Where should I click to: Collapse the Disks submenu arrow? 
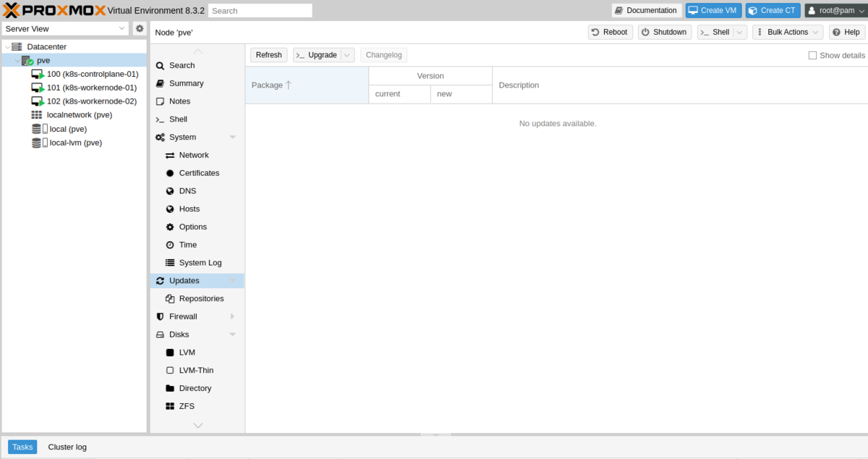pos(233,334)
